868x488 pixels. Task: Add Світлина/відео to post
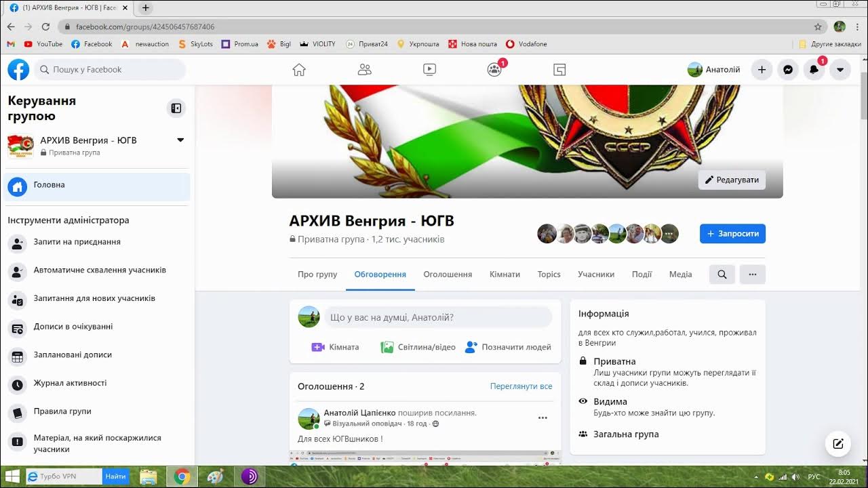tap(418, 347)
